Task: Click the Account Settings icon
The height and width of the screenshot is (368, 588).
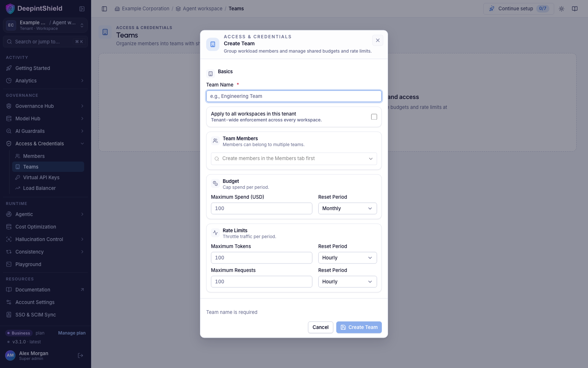Action: coord(9,302)
